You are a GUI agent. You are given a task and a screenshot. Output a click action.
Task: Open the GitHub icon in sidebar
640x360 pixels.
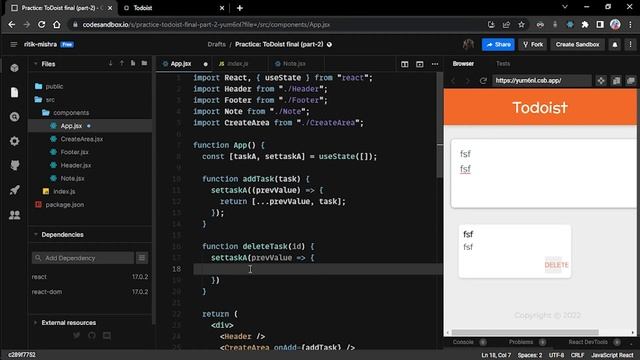point(15,165)
